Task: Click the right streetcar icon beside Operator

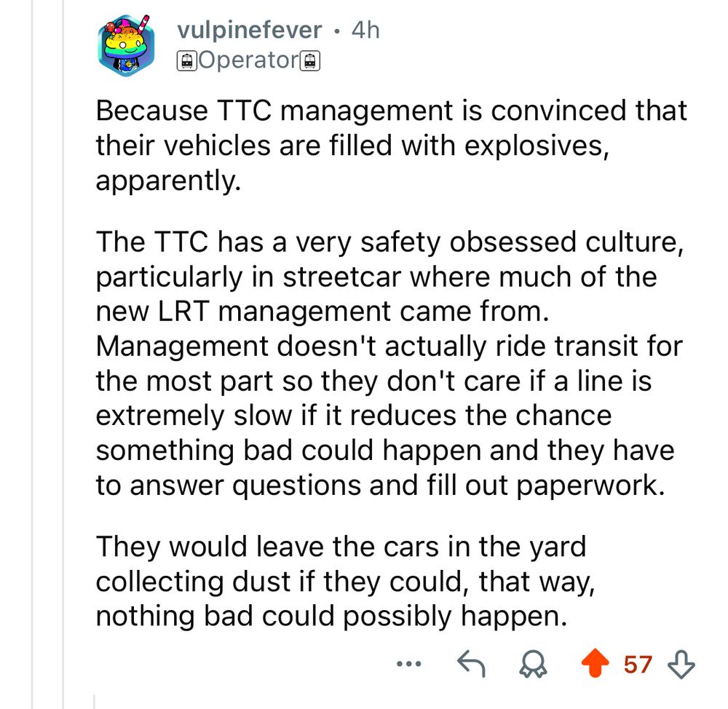Action: pyautogui.click(x=310, y=60)
